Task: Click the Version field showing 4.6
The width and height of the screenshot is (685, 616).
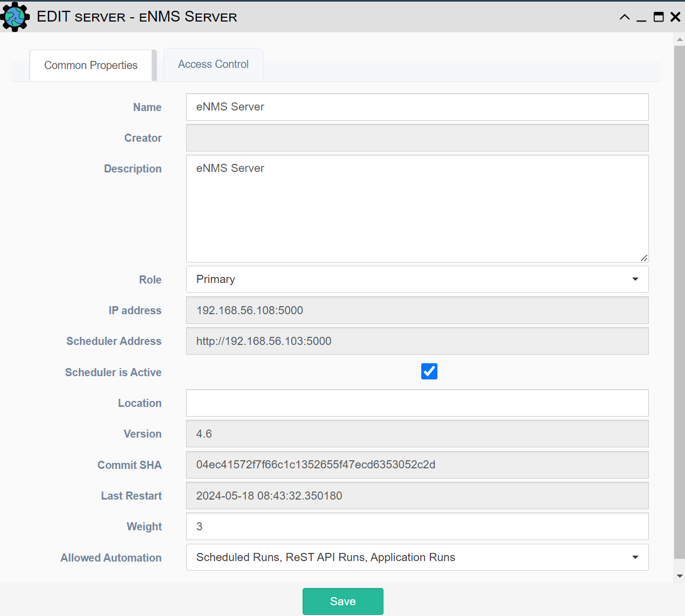Action: coord(417,434)
